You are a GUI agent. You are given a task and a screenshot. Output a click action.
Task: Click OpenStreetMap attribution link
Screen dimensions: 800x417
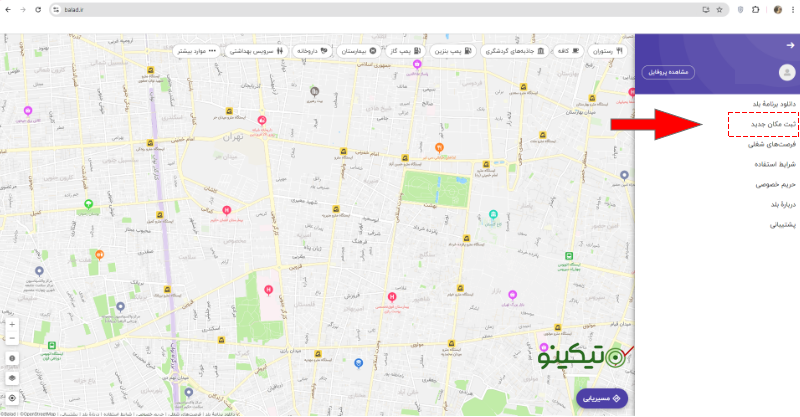coord(38,414)
